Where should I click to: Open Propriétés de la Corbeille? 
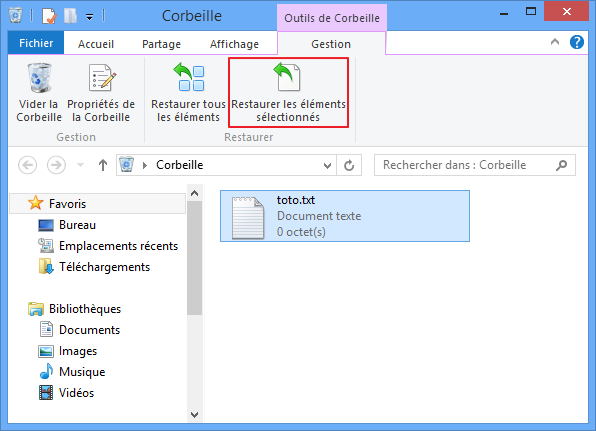pos(101,93)
